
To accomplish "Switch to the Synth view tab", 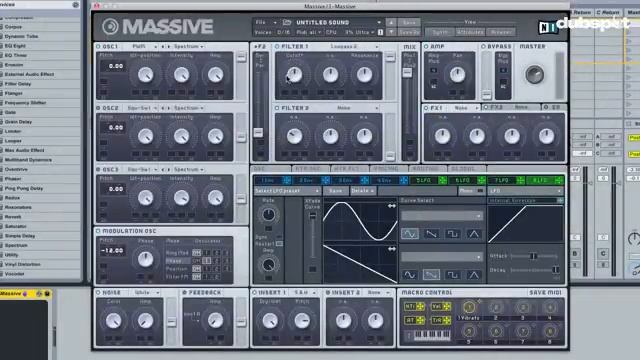I will pos(440,32).
